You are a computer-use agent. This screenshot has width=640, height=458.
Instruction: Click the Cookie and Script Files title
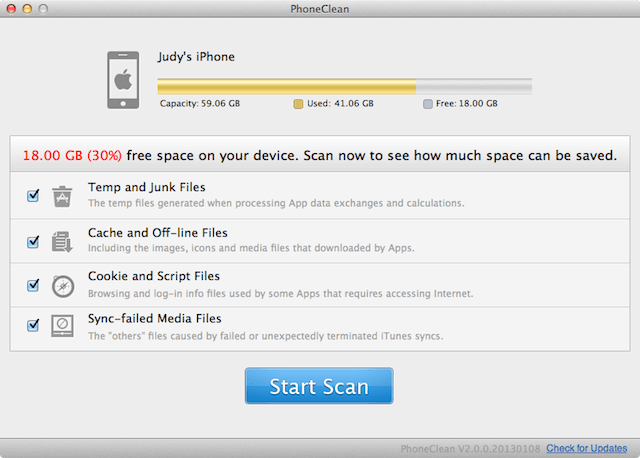click(154, 276)
